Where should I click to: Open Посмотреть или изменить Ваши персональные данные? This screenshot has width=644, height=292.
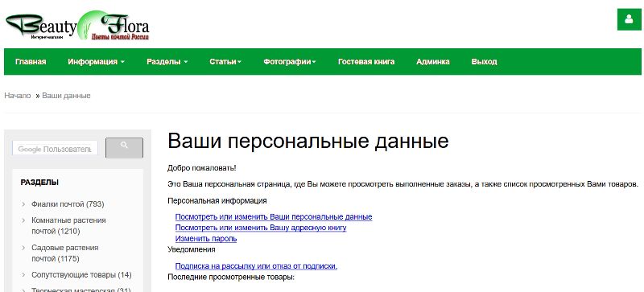(274, 217)
